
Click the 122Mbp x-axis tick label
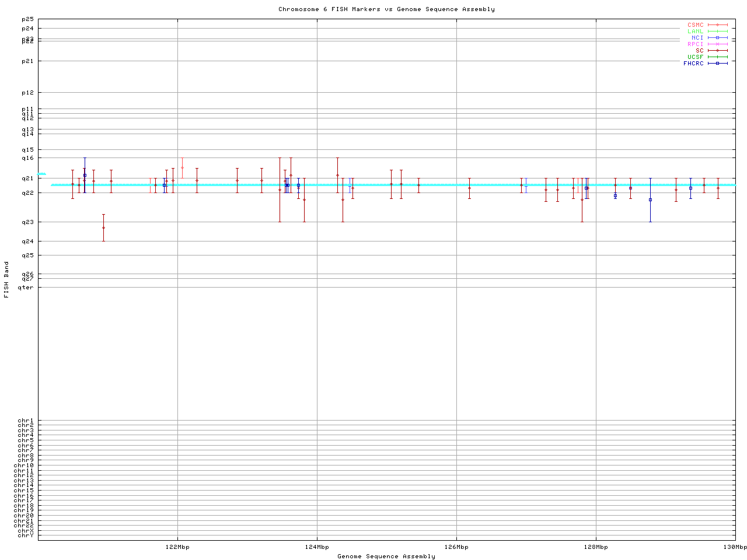(x=177, y=547)
